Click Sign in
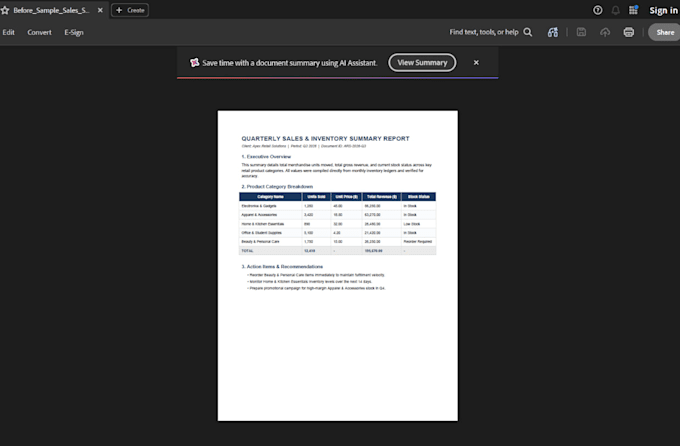This screenshot has height=446, width=680. [x=664, y=10]
